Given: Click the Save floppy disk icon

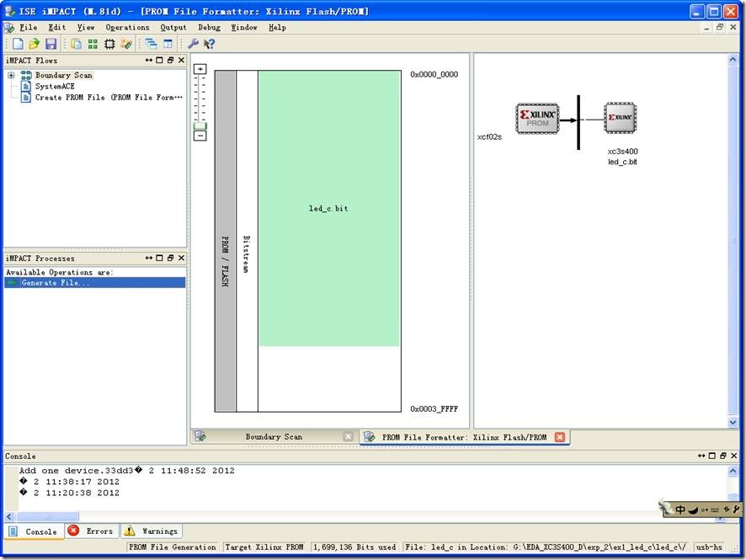Looking at the screenshot, I should pyautogui.click(x=51, y=44).
